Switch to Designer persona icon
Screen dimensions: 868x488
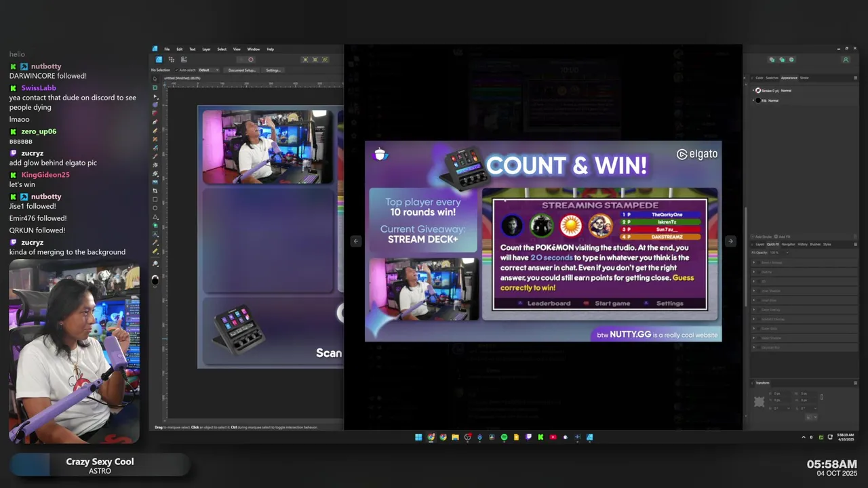click(159, 60)
